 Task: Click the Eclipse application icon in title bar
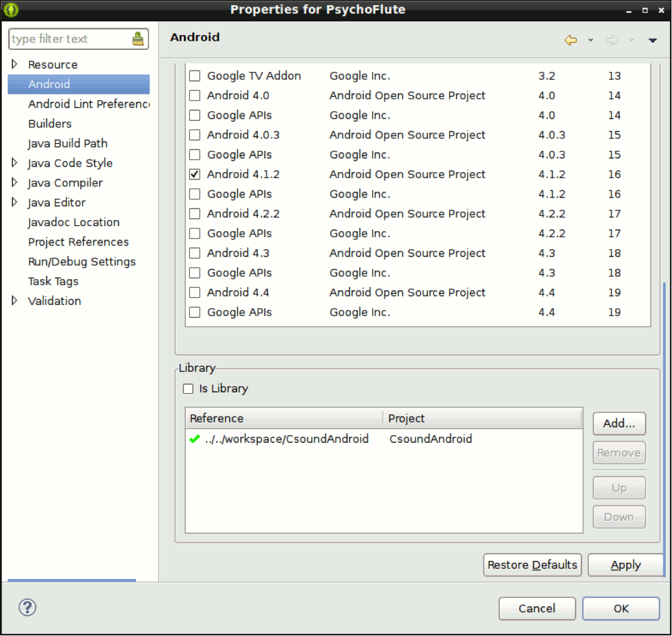(11, 10)
